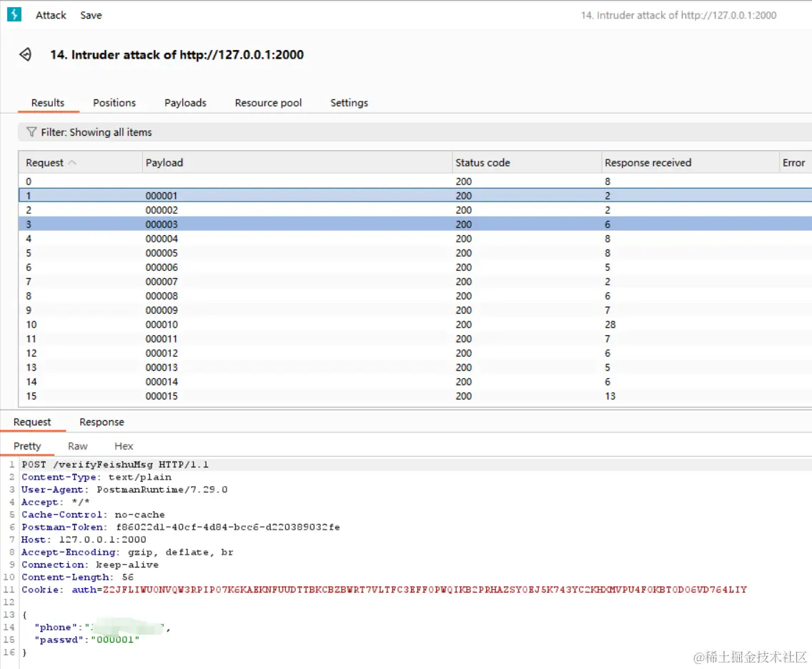The height and width of the screenshot is (669, 812).
Task: Click the filter funnel icon
Action: 31,132
